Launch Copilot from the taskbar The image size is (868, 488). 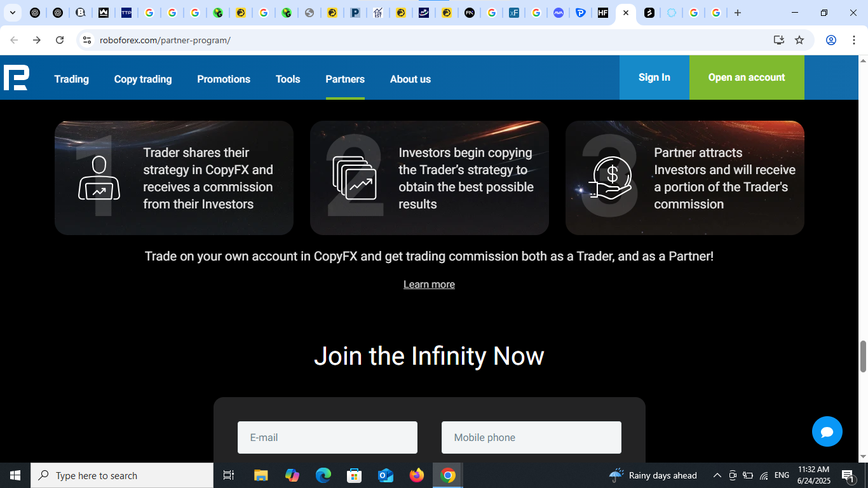pyautogui.click(x=292, y=475)
